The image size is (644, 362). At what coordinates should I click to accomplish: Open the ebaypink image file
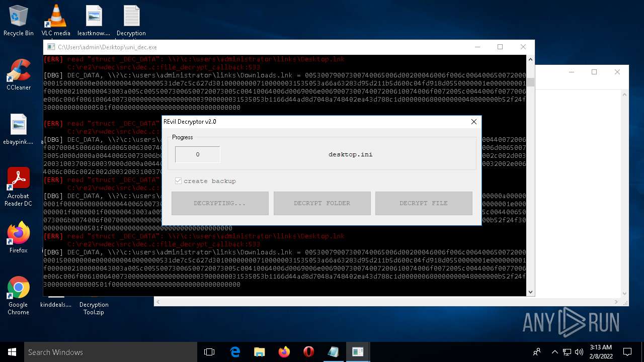coord(19,129)
